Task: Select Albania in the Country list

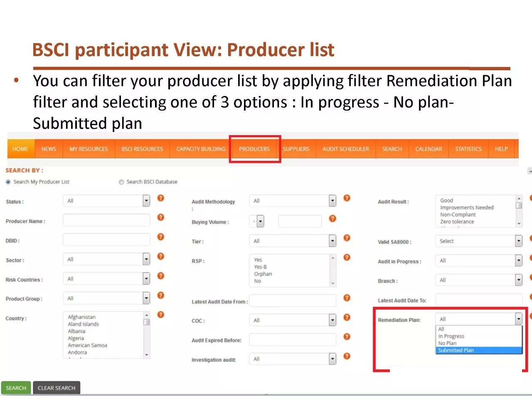Action: (x=76, y=331)
